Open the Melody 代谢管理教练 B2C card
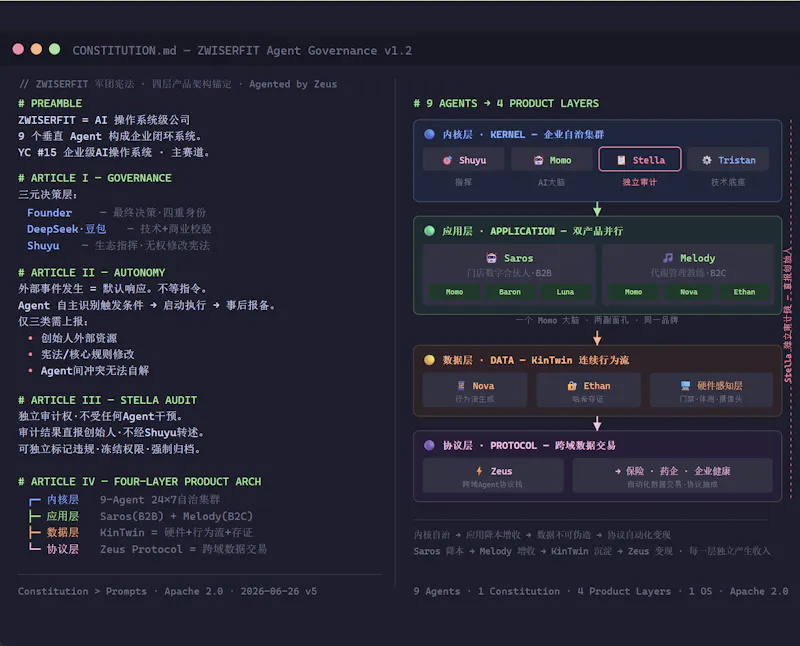Image resolution: width=800 pixels, height=646 pixels. pos(689,275)
